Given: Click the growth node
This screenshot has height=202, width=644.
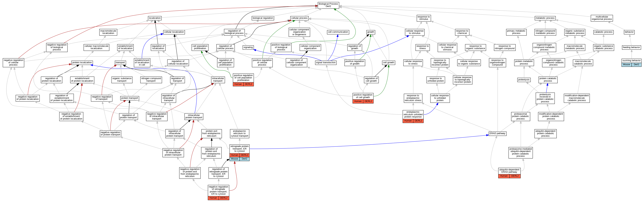Looking at the screenshot, I should [371, 32].
